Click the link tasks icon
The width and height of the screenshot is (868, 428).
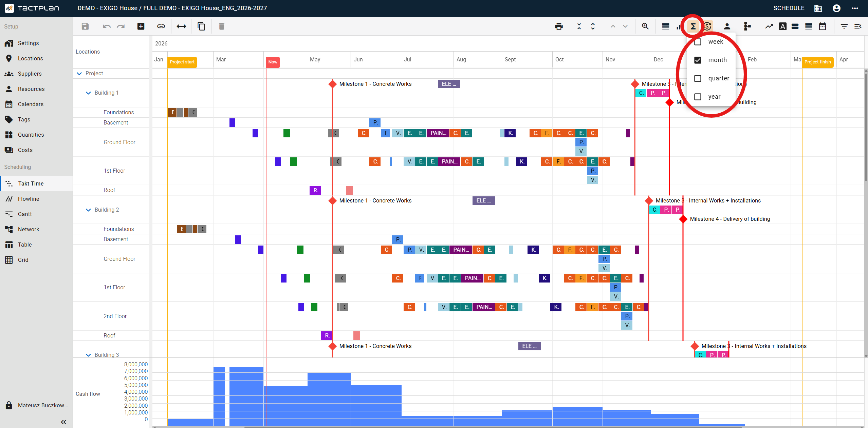161,26
